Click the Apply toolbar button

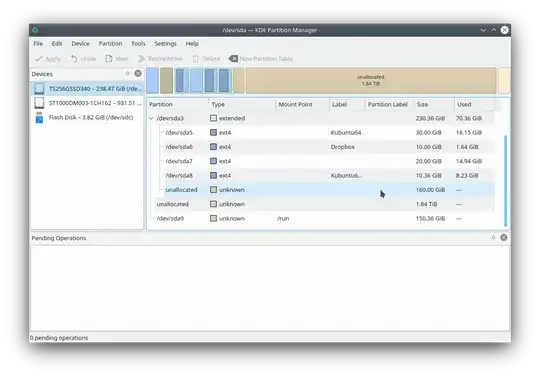click(x=48, y=59)
